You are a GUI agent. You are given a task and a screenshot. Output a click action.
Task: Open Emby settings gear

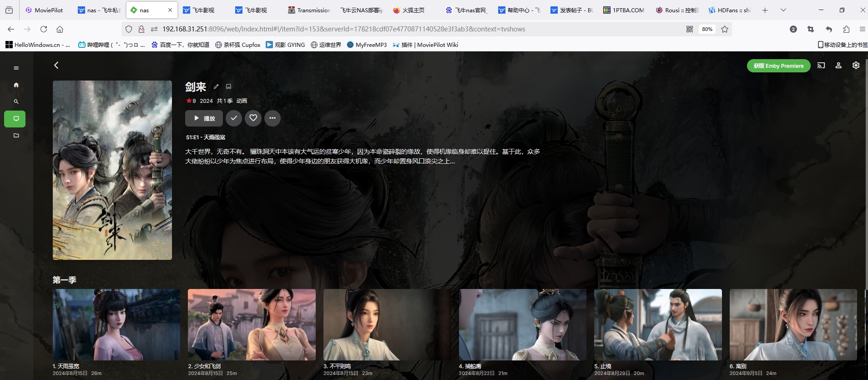click(x=856, y=66)
